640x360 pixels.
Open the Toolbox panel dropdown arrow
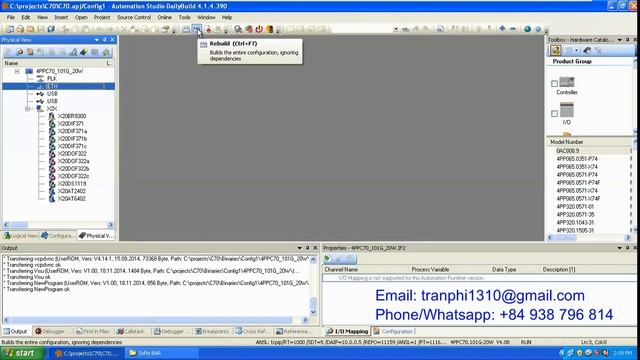(x=620, y=40)
